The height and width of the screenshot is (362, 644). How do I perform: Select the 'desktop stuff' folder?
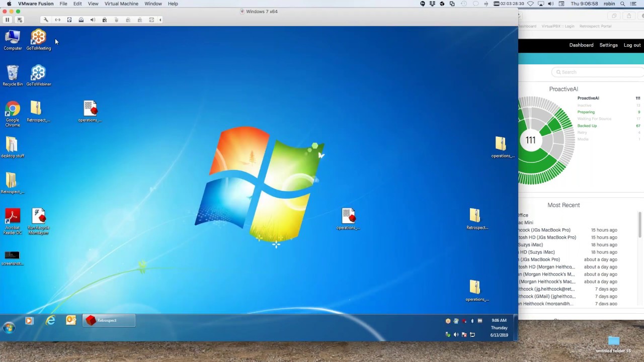pyautogui.click(x=13, y=148)
